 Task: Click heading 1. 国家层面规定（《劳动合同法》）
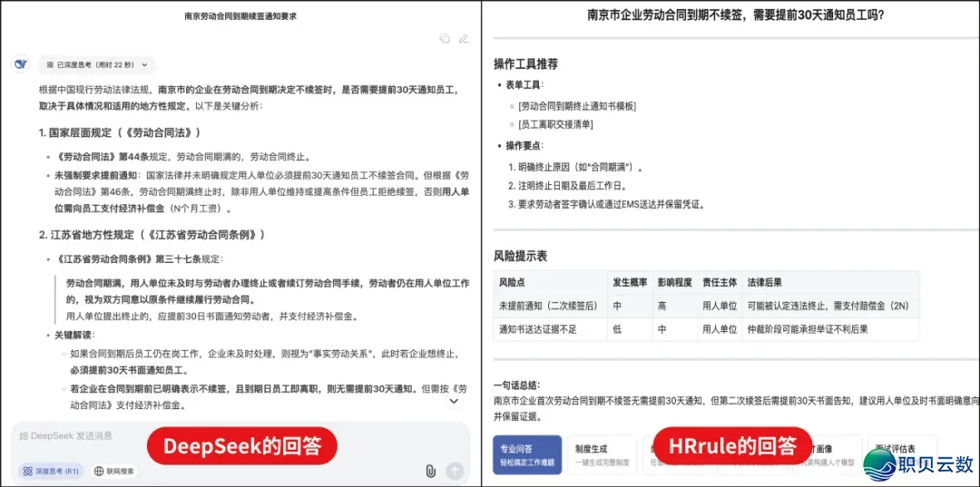pos(120,132)
